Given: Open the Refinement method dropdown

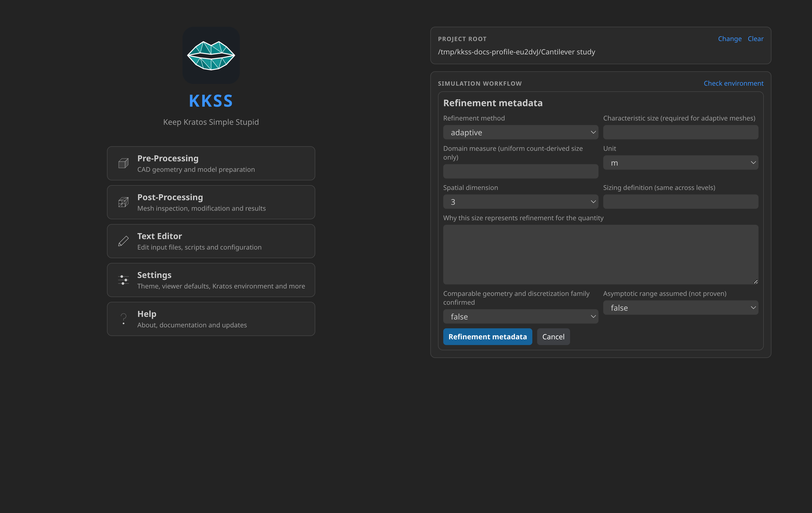Looking at the screenshot, I should (x=521, y=132).
